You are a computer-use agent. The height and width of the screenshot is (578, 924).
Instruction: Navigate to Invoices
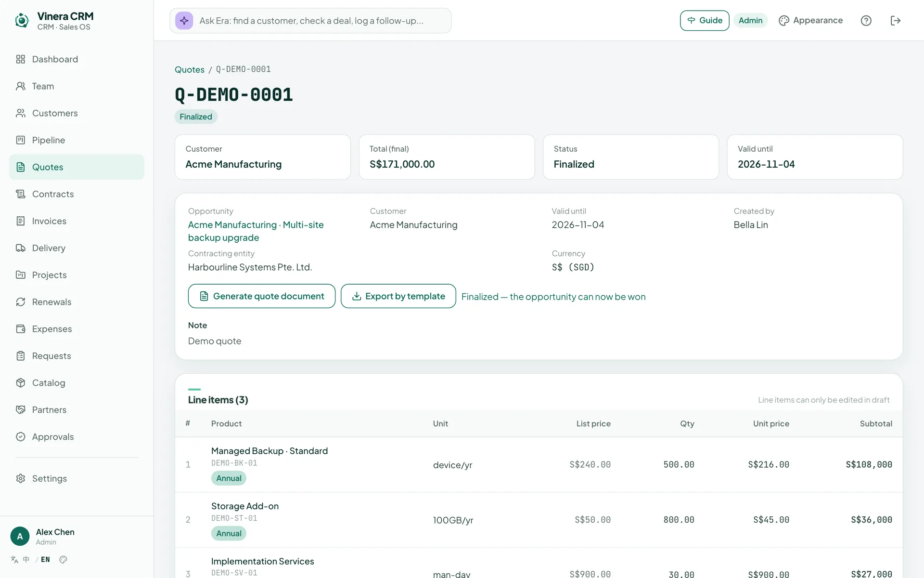[x=77, y=221]
